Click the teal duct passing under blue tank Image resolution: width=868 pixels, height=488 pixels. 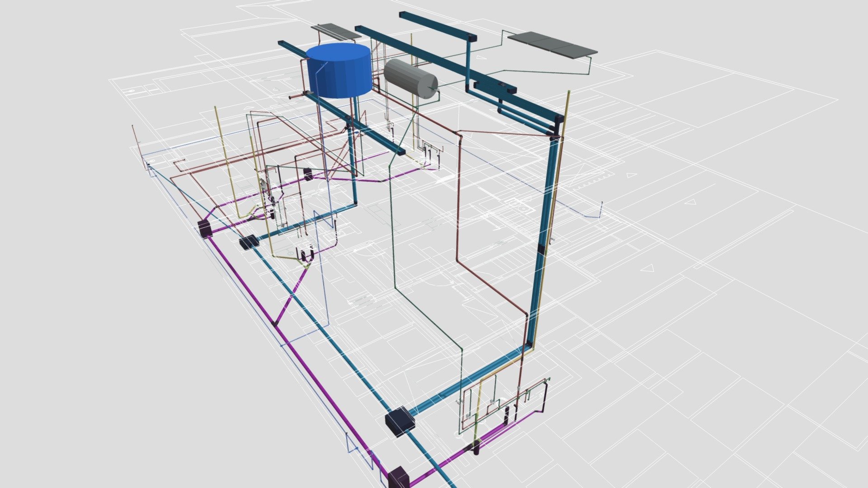[341, 99]
